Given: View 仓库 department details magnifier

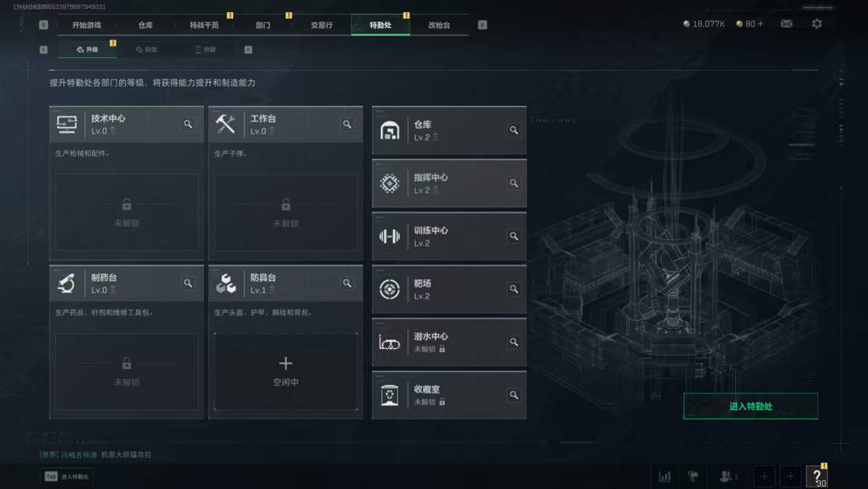Looking at the screenshot, I should tap(514, 130).
